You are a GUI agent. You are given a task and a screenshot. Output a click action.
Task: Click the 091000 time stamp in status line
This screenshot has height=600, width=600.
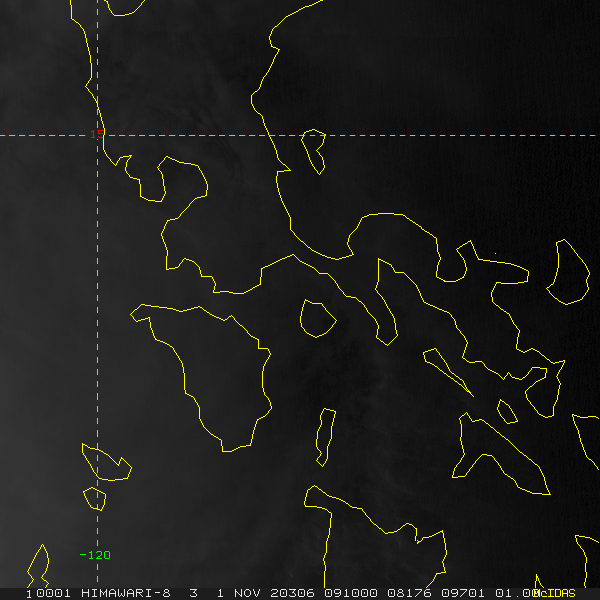tap(351, 593)
